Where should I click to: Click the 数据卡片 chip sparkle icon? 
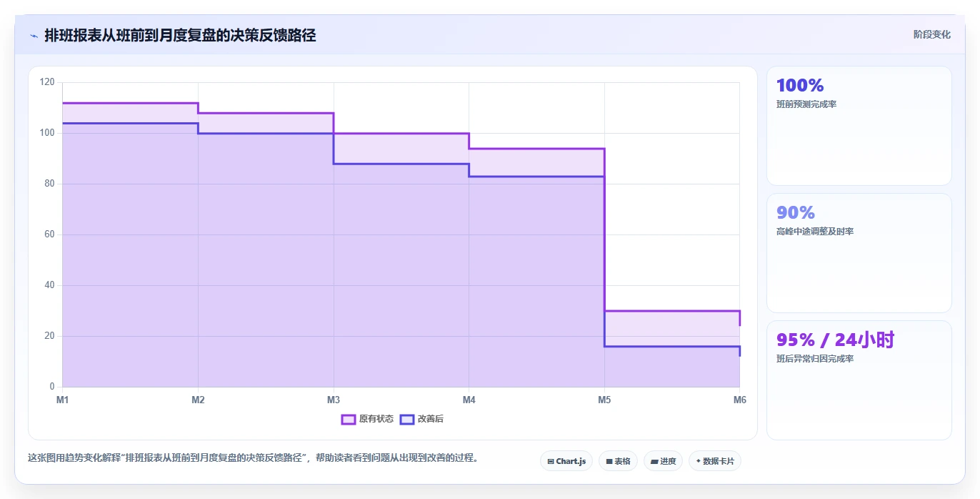tap(698, 461)
